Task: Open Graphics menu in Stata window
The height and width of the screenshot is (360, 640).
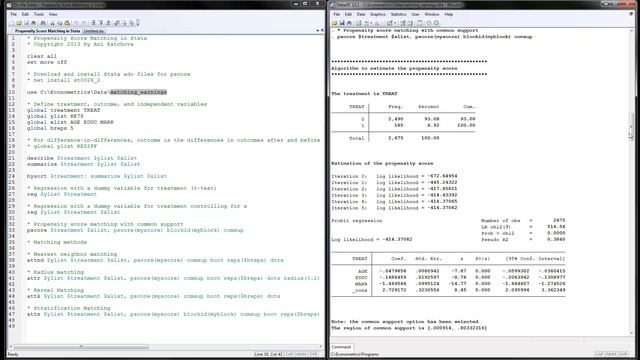Action: [378, 14]
